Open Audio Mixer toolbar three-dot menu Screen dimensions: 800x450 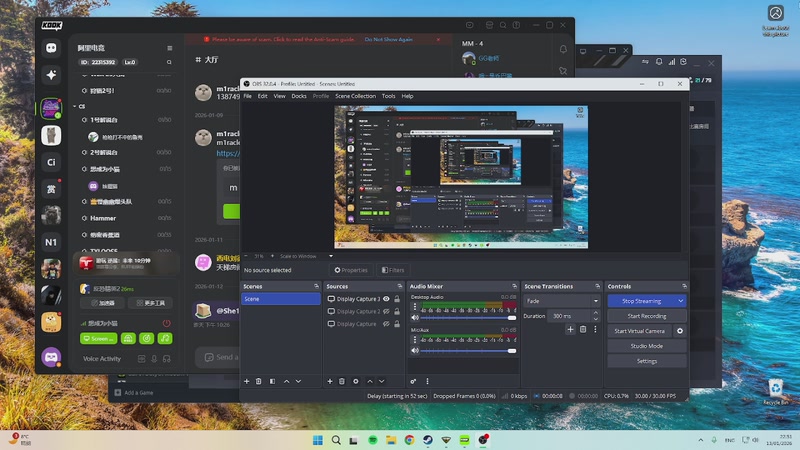(427, 381)
